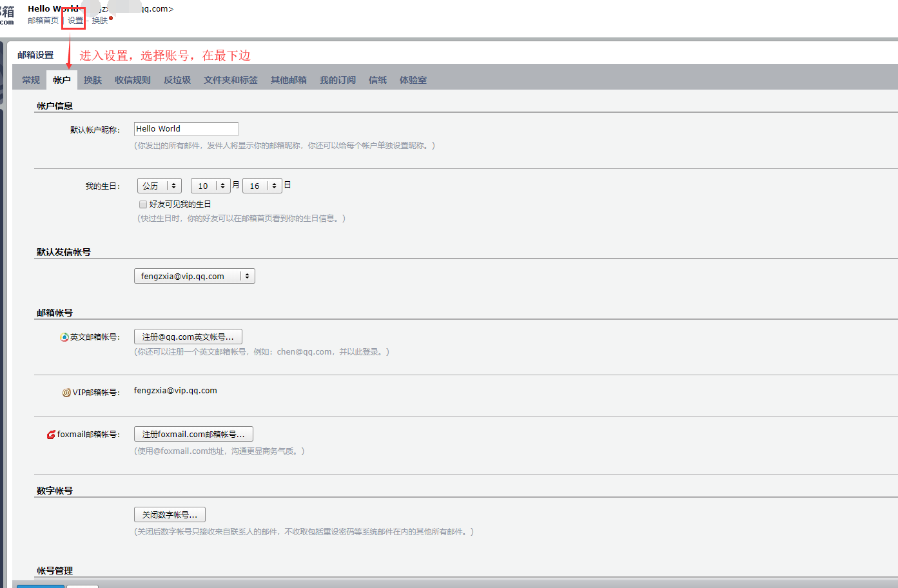Open 文件夹和标签 tab
The image size is (898, 588).
point(231,80)
